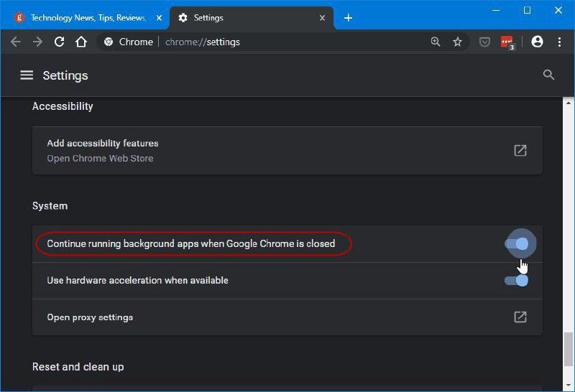Screen dimensions: 575x392
Task: Click the external link icon for accessibility features
Action: [x=520, y=150]
